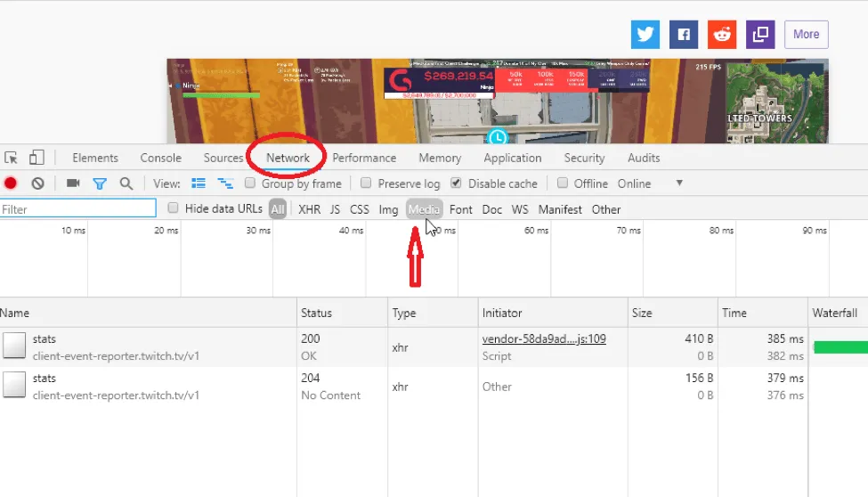Open the Network tab
Image resolution: width=868 pixels, height=497 pixels.
click(288, 158)
